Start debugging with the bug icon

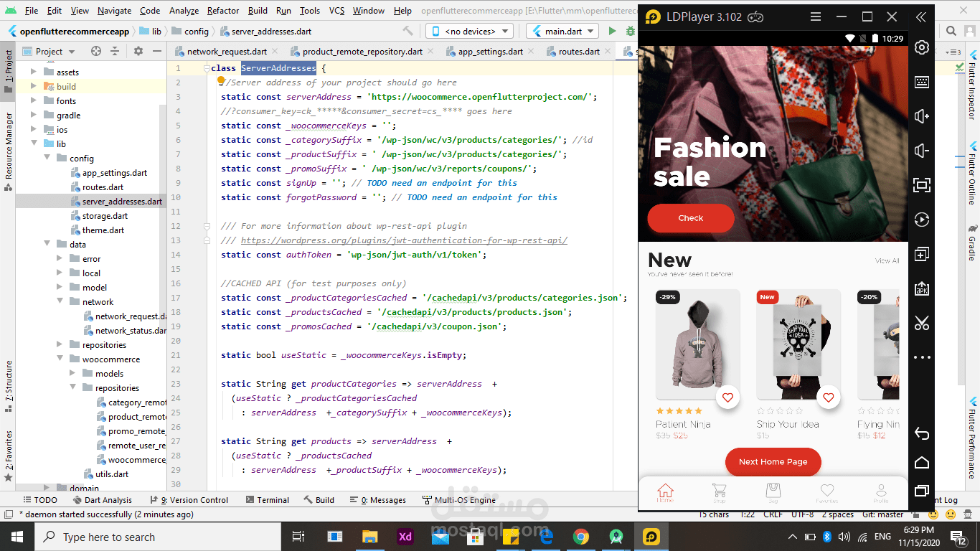(x=631, y=31)
